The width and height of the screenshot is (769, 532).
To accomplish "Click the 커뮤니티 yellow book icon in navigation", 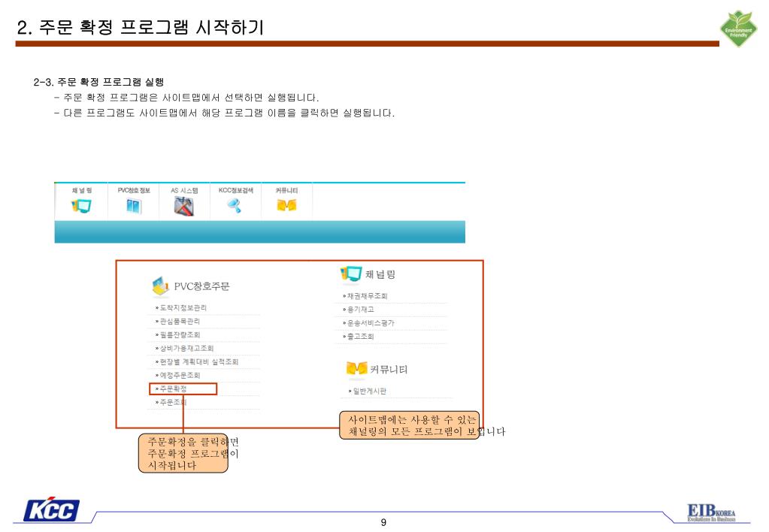I will pos(286,205).
